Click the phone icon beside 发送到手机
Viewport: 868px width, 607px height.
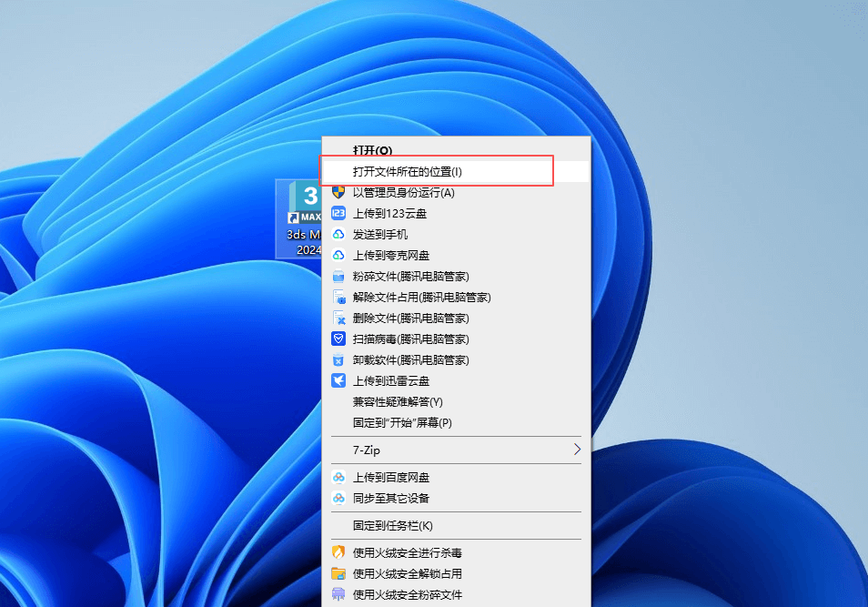(x=337, y=234)
